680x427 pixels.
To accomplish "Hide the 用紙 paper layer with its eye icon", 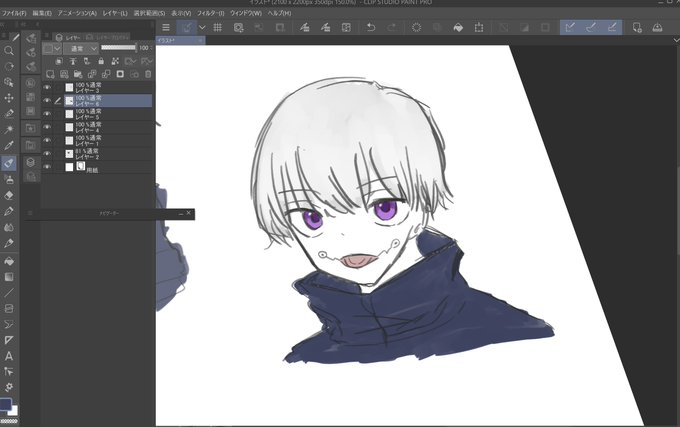I will 47,167.
